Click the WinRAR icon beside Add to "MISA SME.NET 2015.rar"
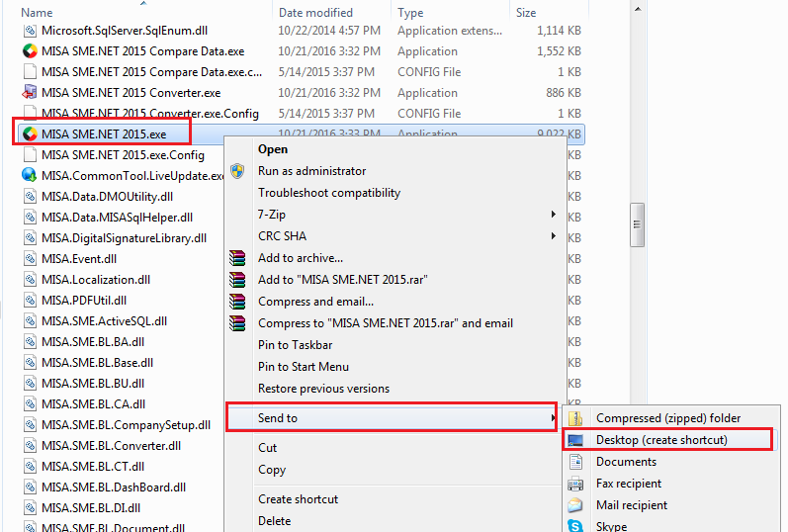 coord(237,280)
